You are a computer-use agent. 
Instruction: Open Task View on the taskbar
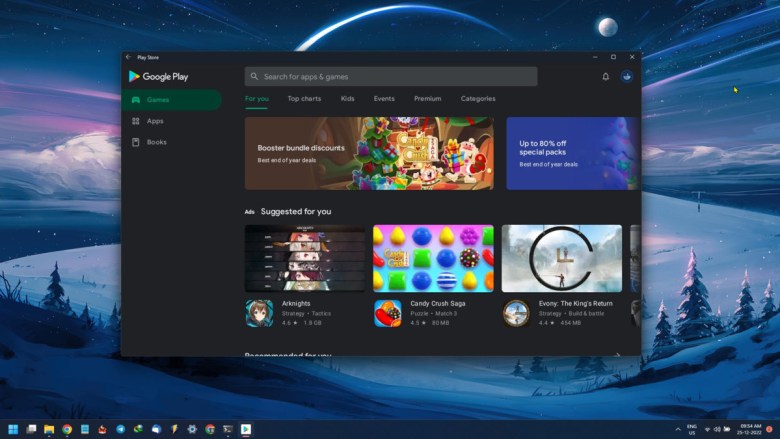(x=31, y=429)
